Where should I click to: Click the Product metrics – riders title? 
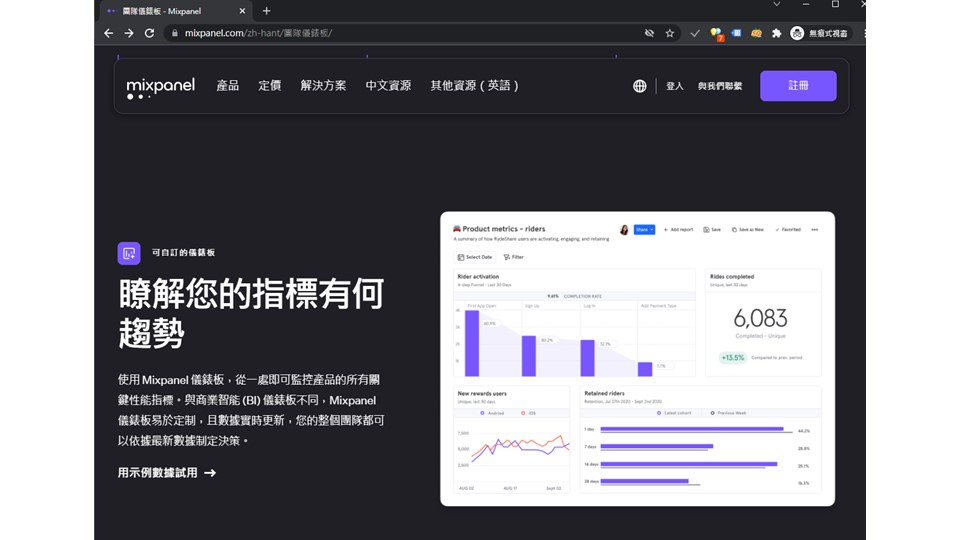(503, 229)
